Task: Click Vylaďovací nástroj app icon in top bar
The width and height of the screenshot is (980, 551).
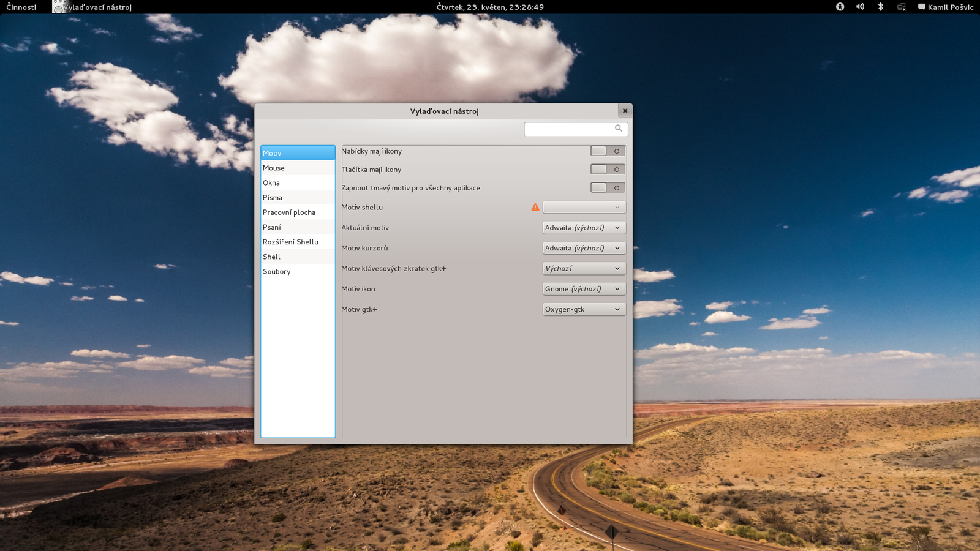Action: pos(58,7)
